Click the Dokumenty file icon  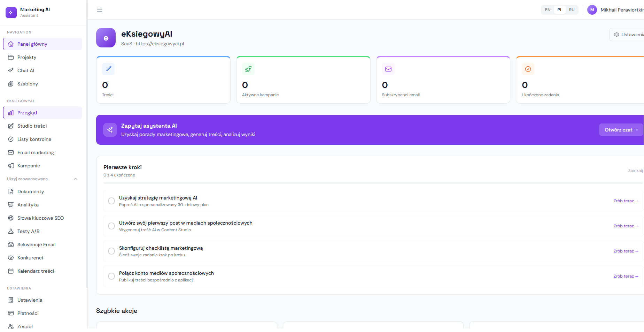11,191
